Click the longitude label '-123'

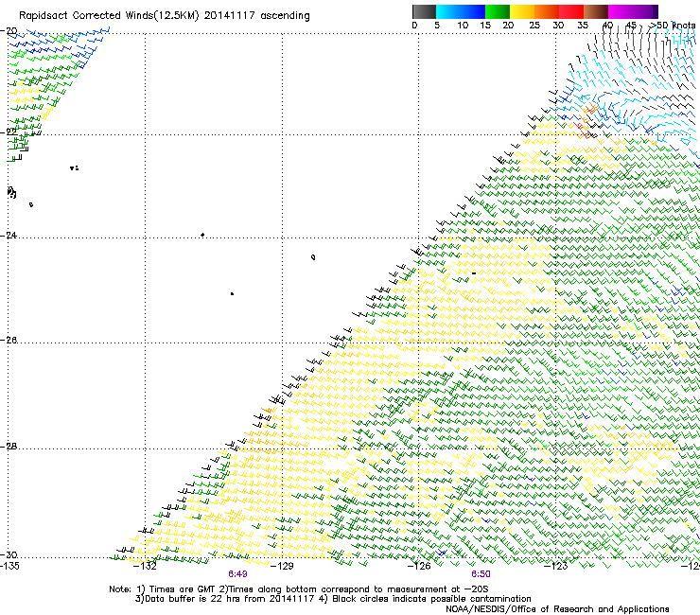[555, 566]
